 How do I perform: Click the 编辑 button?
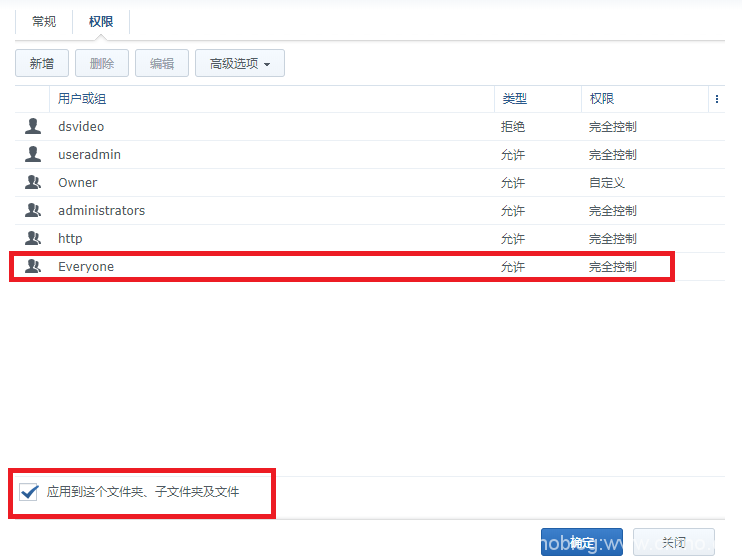point(161,63)
